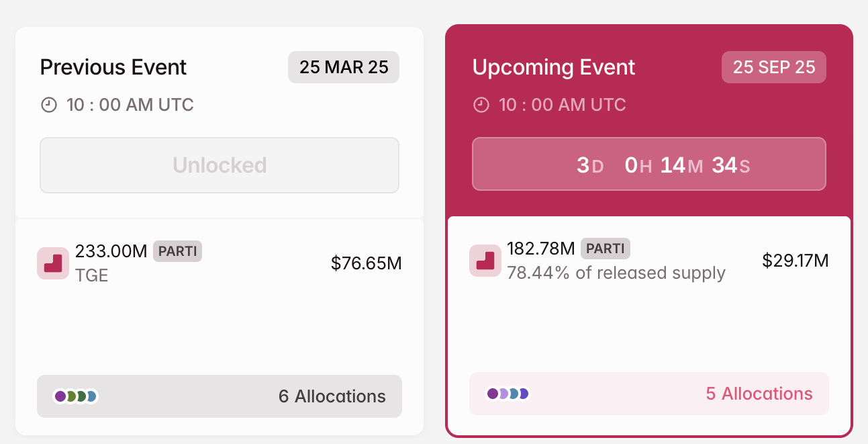Click the purple avatar in the 6 Allocations row
868x444 pixels.
click(x=60, y=396)
